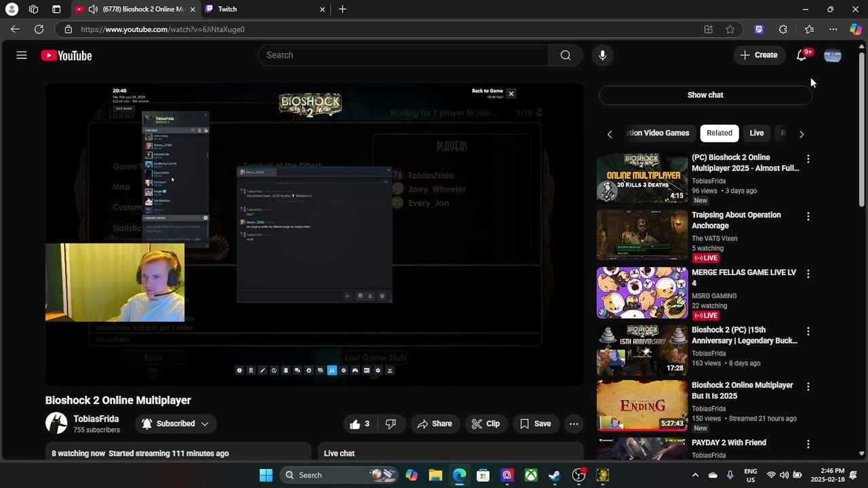Click the Clip button
Screen dimensions: 868x488
click(x=486, y=424)
